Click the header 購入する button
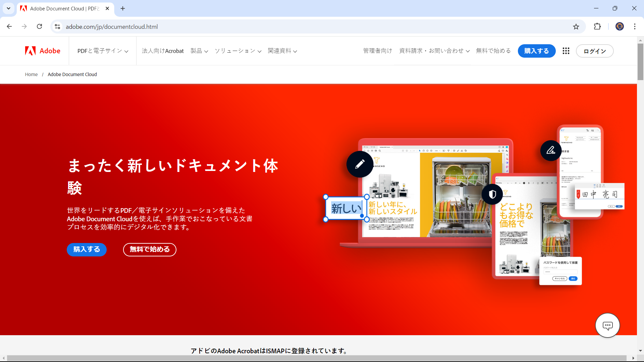 (x=537, y=51)
